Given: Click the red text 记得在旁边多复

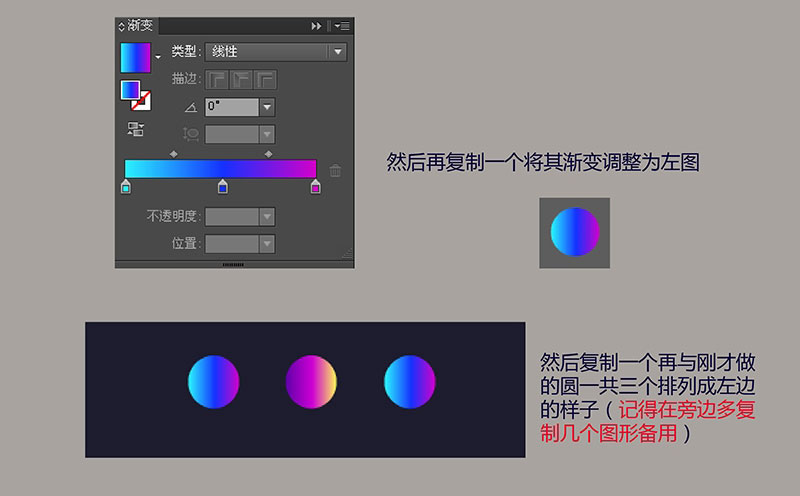Looking at the screenshot, I should (x=687, y=410).
